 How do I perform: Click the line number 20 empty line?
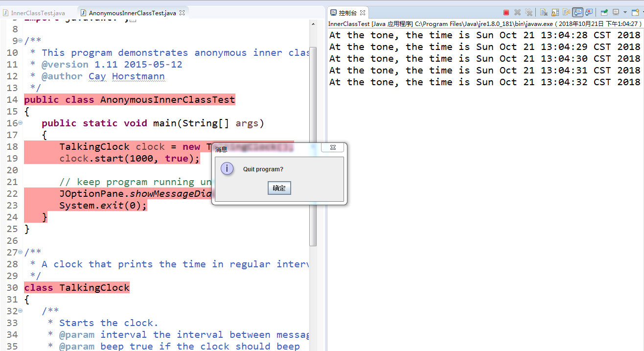tap(12, 170)
